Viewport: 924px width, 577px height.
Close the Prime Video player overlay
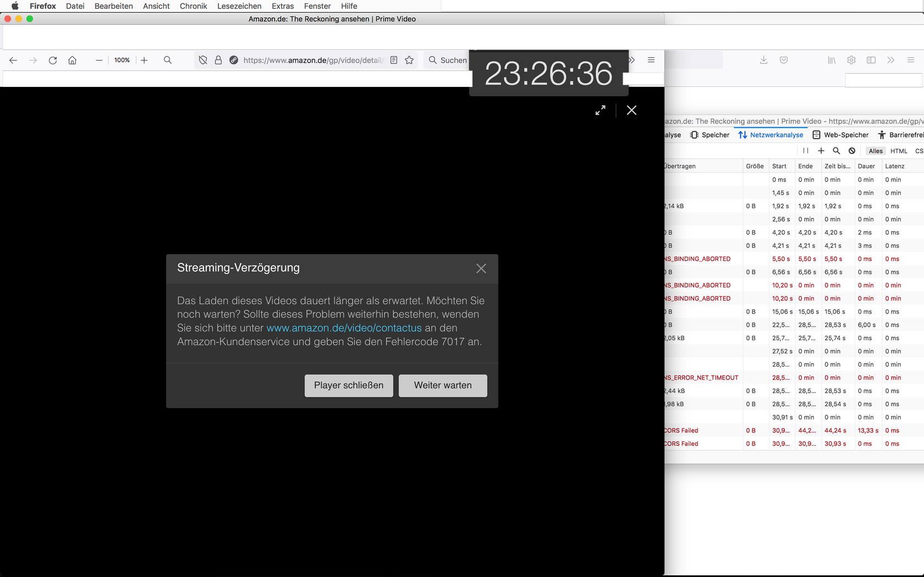pos(631,111)
